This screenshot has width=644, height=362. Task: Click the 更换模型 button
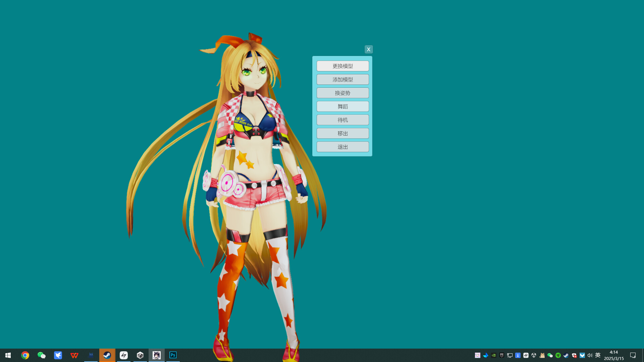(342, 66)
